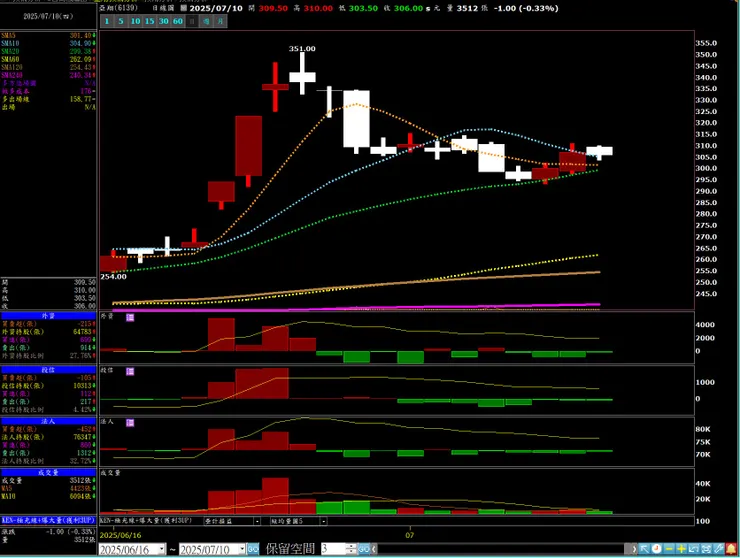Screen dimensions: 740x558
Task: Click the SMA240 legend entry
Action: (x=48, y=76)
